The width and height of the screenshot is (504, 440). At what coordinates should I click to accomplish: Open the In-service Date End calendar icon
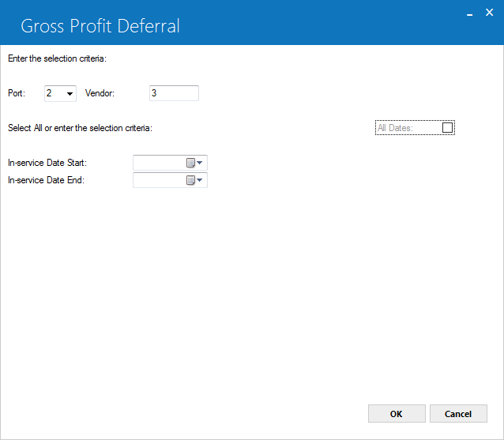point(190,180)
